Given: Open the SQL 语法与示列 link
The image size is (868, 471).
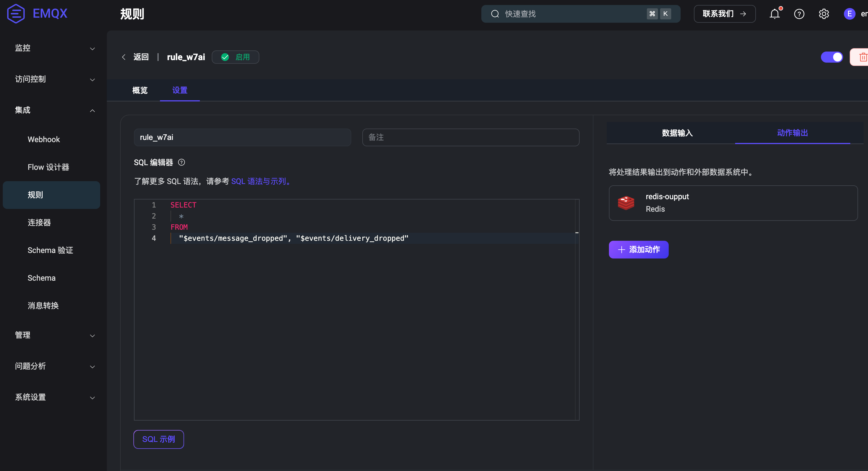Looking at the screenshot, I should [x=260, y=181].
